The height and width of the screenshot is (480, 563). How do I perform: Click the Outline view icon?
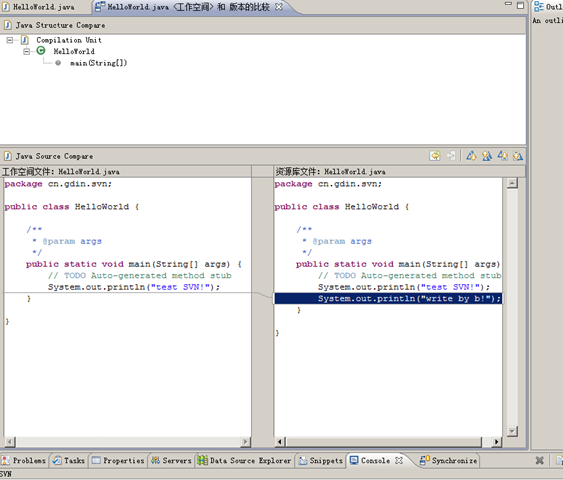click(538, 6)
